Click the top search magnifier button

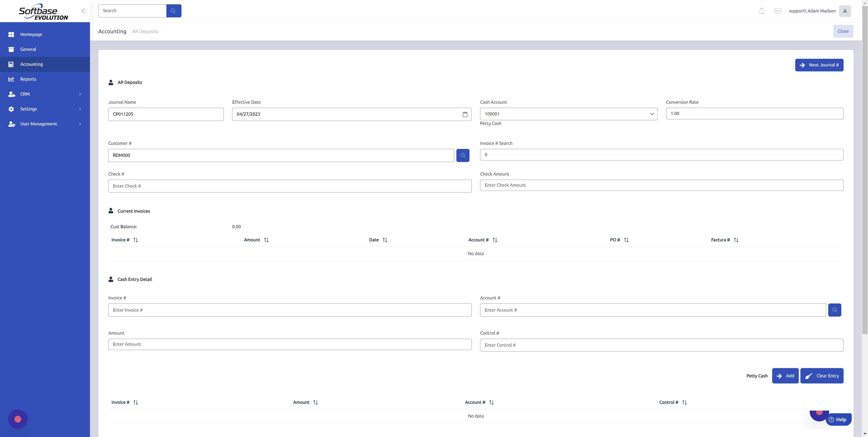[x=174, y=11]
